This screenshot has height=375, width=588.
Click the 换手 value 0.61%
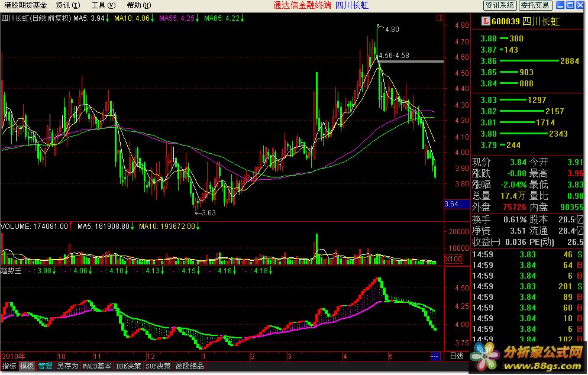click(x=515, y=220)
